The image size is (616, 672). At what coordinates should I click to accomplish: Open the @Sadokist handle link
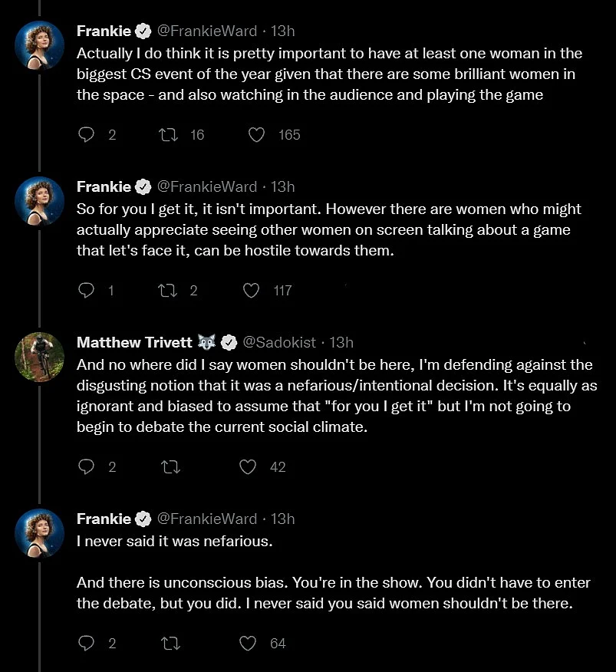(279, 342)
